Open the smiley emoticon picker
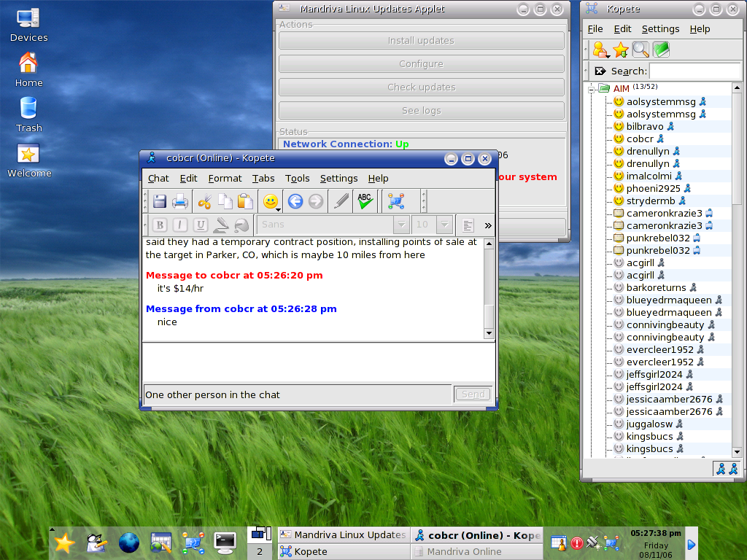The height and width of the screenshot is (560, 747). click(271, 201)
